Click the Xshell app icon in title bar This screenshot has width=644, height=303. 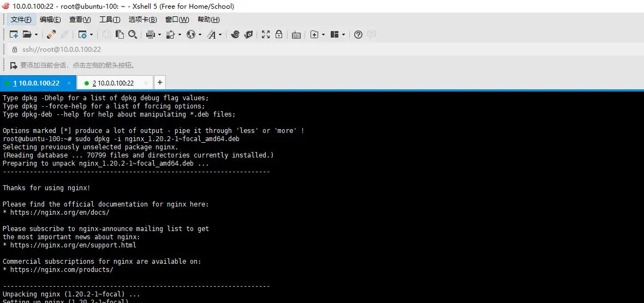[x=5, y=6]
